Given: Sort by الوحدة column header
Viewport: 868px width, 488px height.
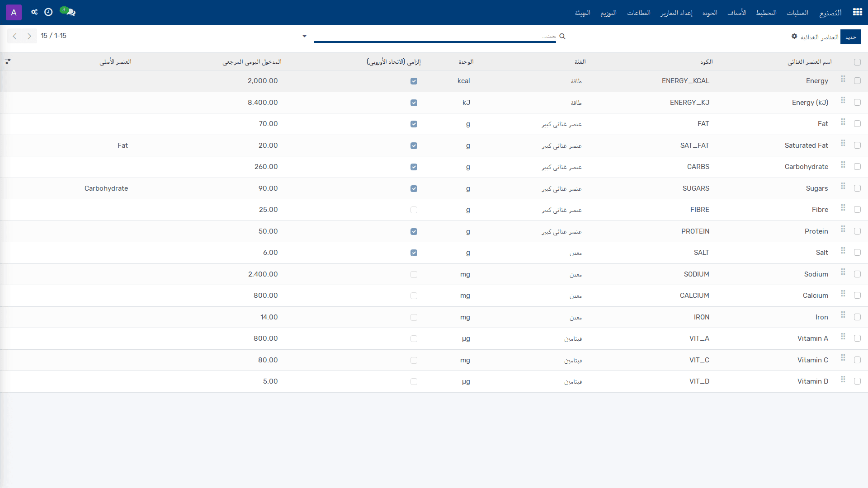Looking at the screenshot, I should pos(466,62).
